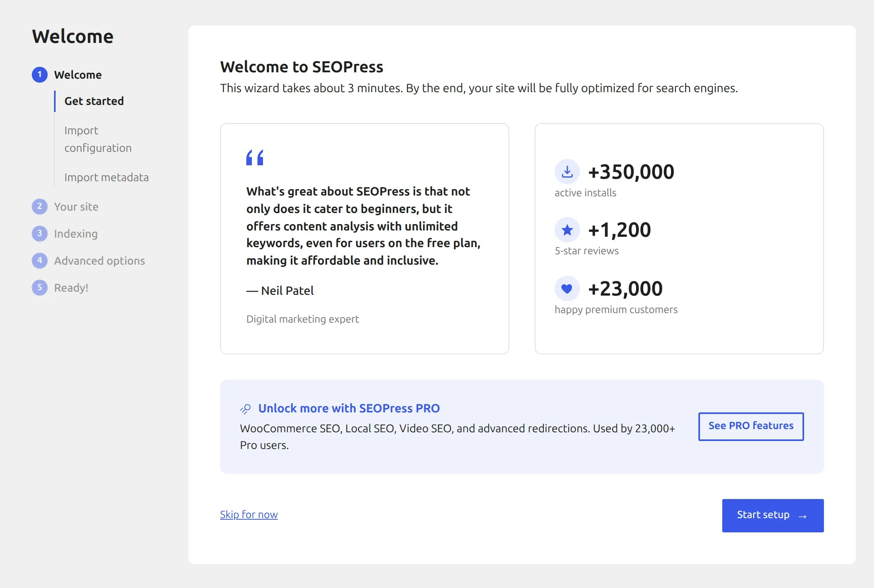Viewport: 874px width, 588px height.
Task: Click the Neil Patel attribution
Action: click(x=280, y=290)
